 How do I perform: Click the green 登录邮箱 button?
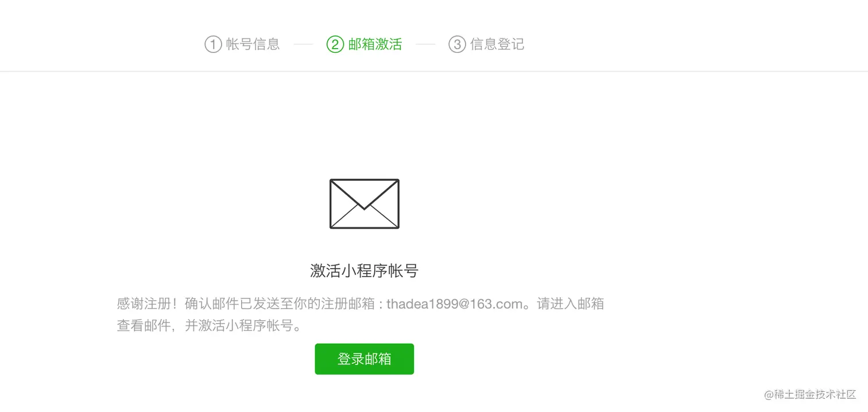point(364,359)
